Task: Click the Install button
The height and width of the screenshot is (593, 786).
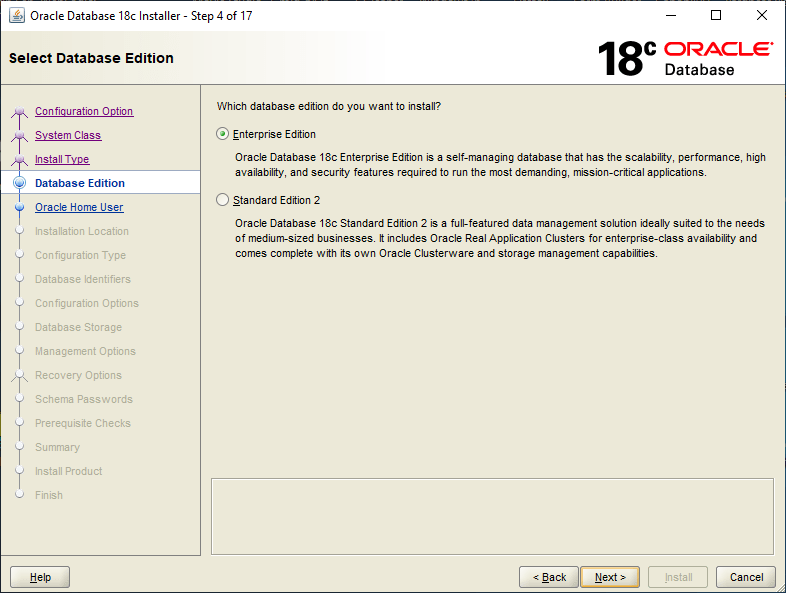Action: 678,577
